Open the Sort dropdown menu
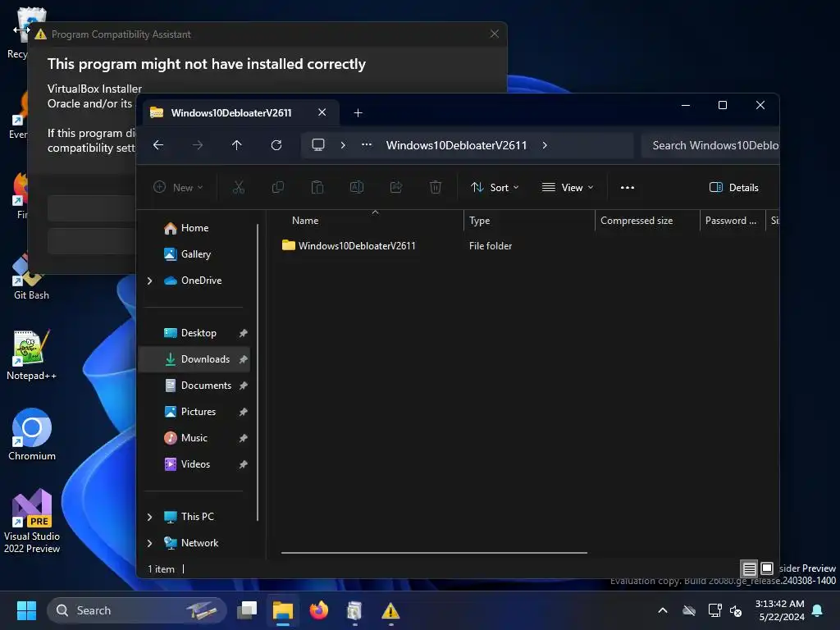840x630 pixels. click(495, 188)
